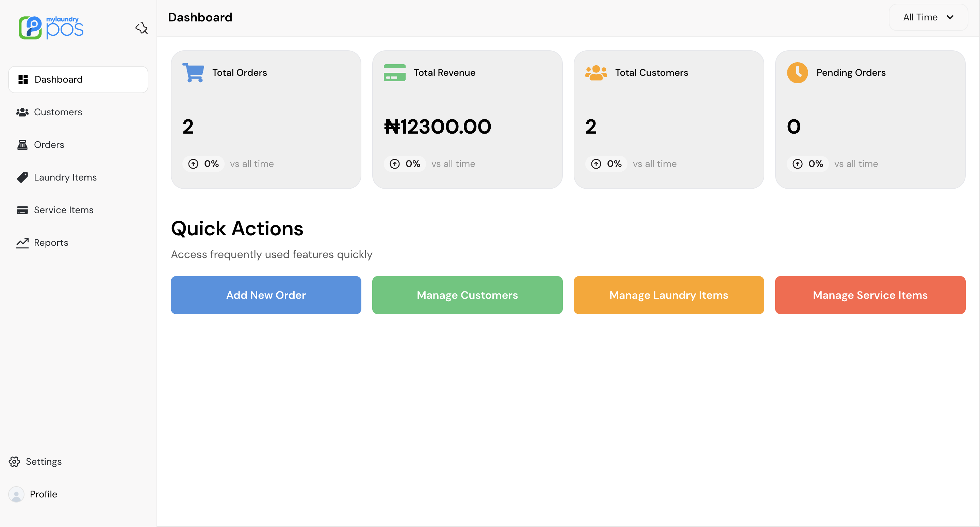Screen dimensions: 980x527
Task: Click the Profile avatar picture
Action: coord(16,494)
